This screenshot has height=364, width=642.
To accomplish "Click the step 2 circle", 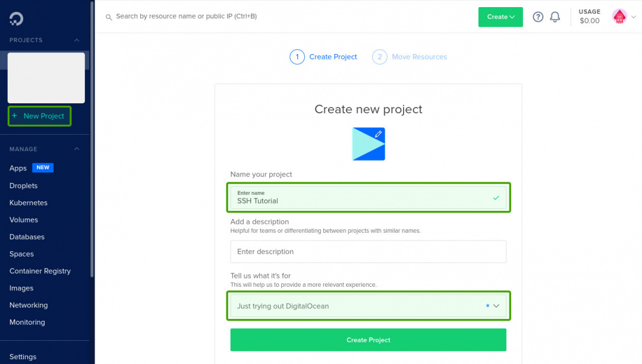I will point(379,57).
